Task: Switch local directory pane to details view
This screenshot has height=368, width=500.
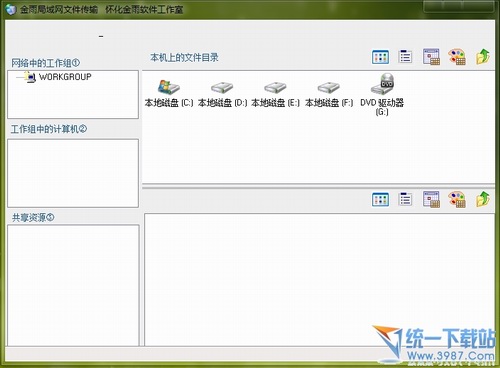Action: [x=431, y=57]
